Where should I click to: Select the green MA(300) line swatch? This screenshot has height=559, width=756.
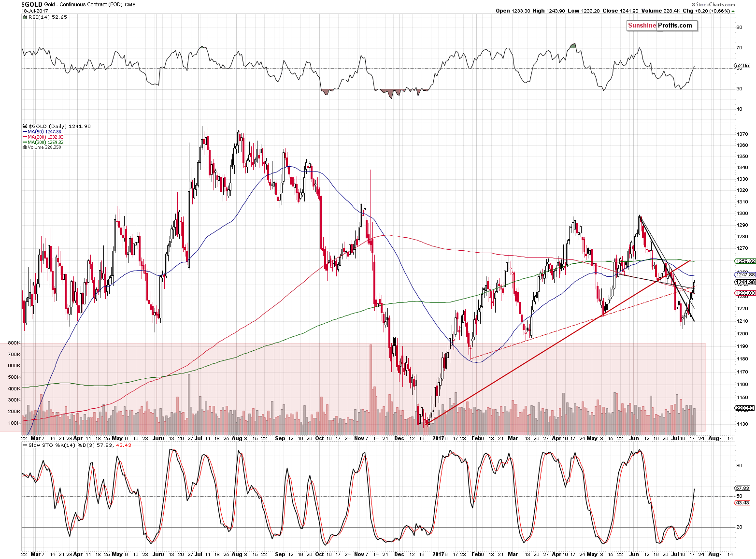tap(25, 143)
